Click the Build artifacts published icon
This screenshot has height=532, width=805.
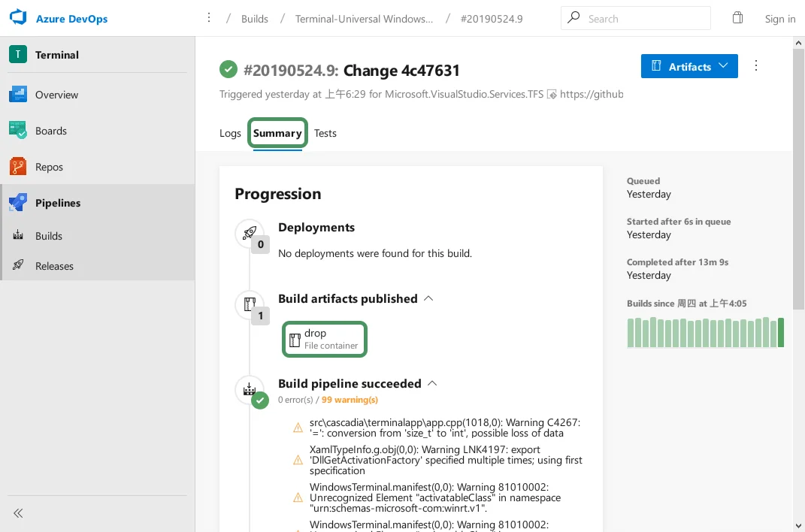pos(250,304)
